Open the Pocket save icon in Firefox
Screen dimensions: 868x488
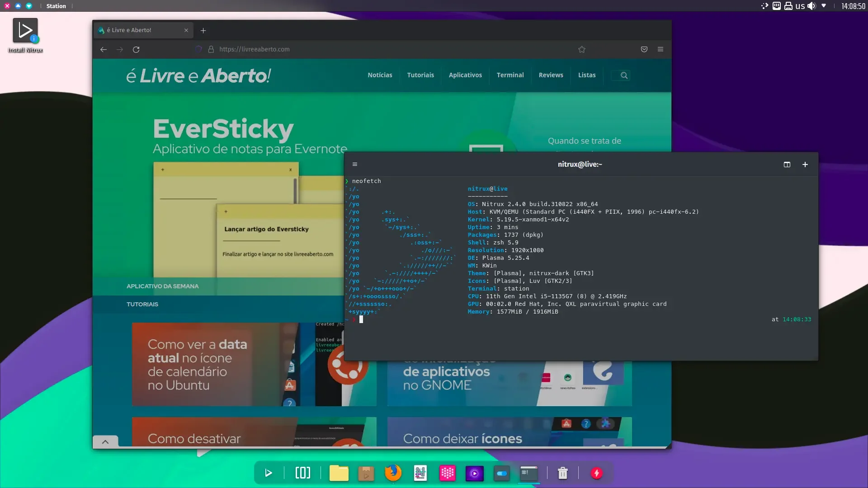[644, 49]
